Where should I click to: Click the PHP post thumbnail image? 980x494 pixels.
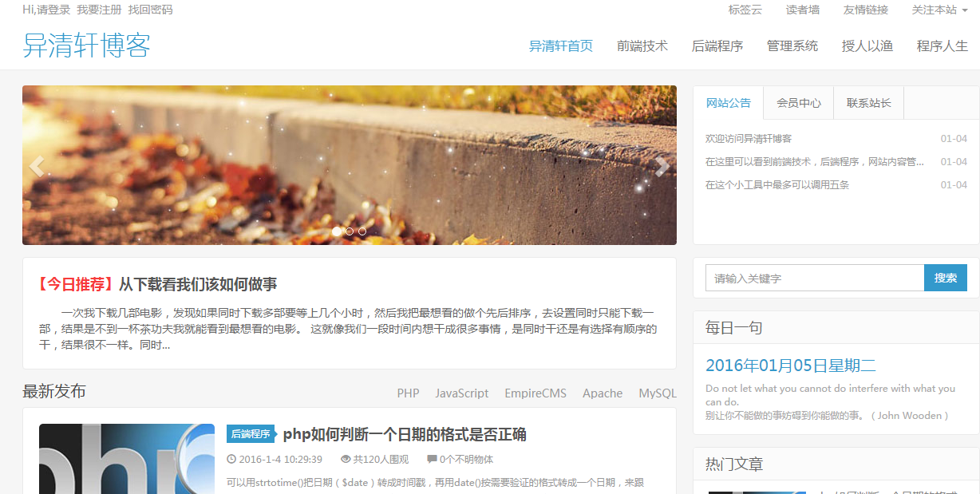pos(127,459)
